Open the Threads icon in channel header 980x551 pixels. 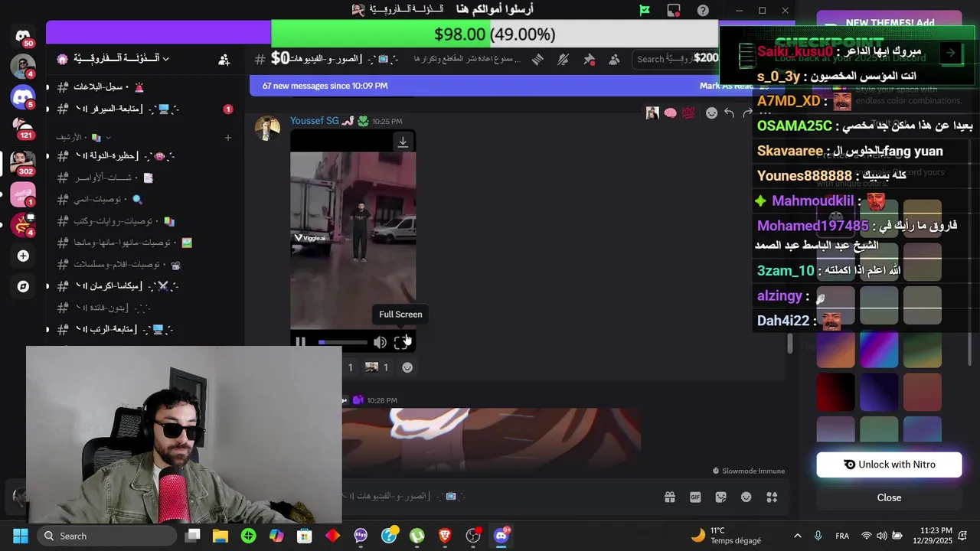point(537,59)
